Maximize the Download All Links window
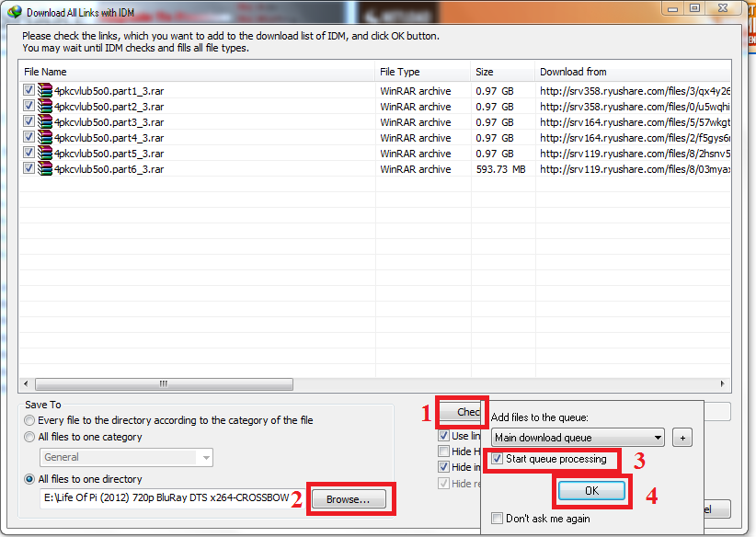The width and height of the screenshot is (756, 537). pos(694,8)
